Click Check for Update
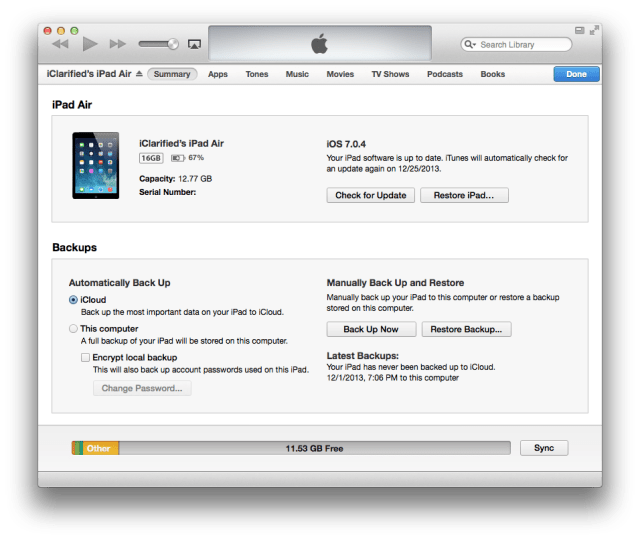Screen dimensions: 640x540 pos(371,195)
